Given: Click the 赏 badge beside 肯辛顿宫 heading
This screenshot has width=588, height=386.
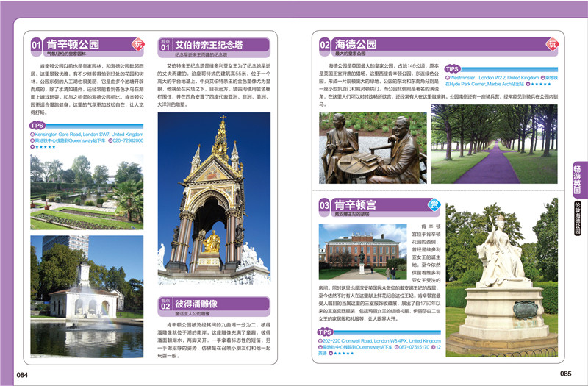Looking at the screenshot, I should [x=434, y=204].
